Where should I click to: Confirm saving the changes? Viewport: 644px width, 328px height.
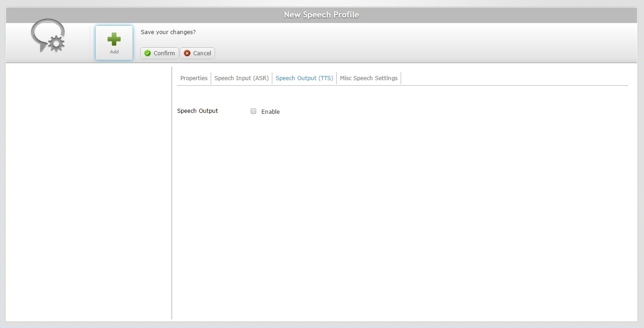[160, 53]
